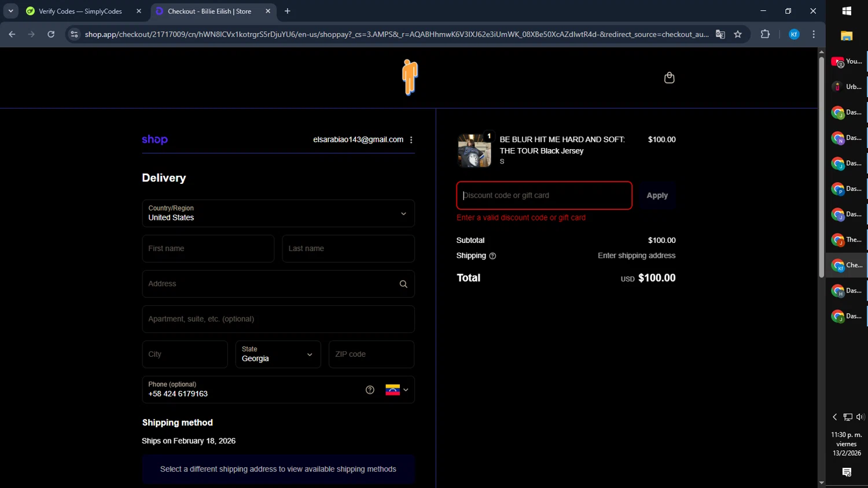
Task: Click the Shop Pay logo
Action: coord(155,139)
